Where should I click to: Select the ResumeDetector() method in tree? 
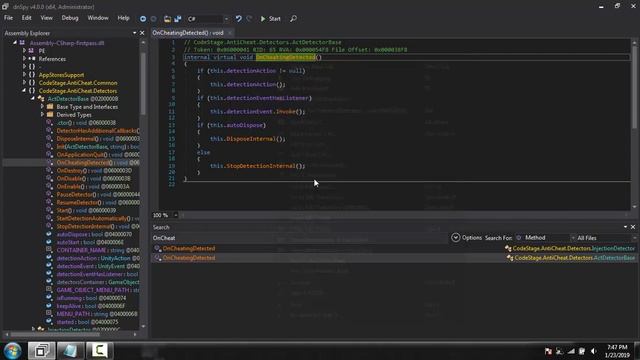[x=98, y=202]
